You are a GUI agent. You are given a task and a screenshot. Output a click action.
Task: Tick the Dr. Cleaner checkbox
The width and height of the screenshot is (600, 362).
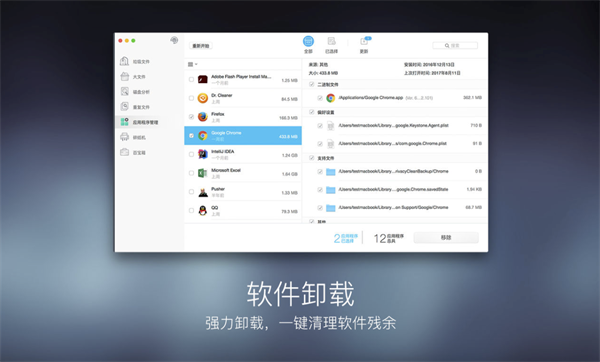[191, 98]
